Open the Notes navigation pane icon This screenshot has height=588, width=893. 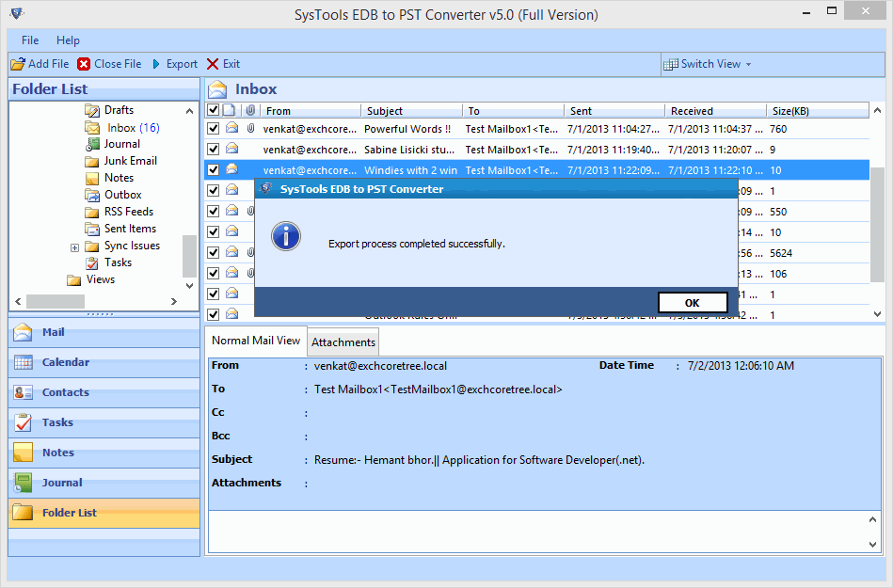(23, 453)
